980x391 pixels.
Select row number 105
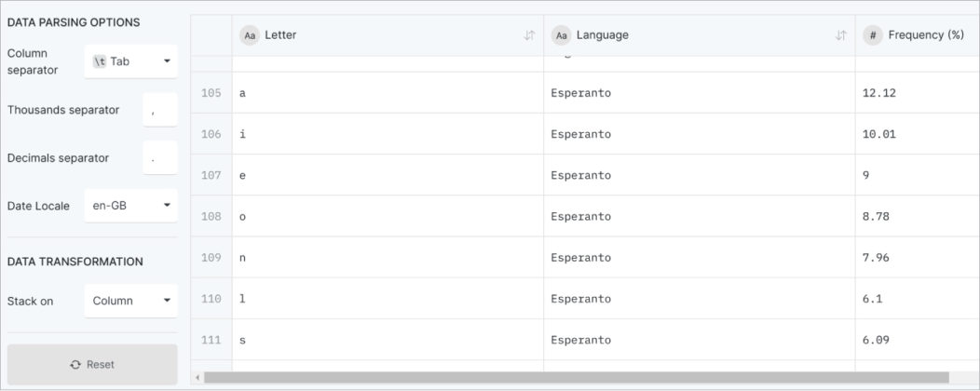click(x=211, y=93)
